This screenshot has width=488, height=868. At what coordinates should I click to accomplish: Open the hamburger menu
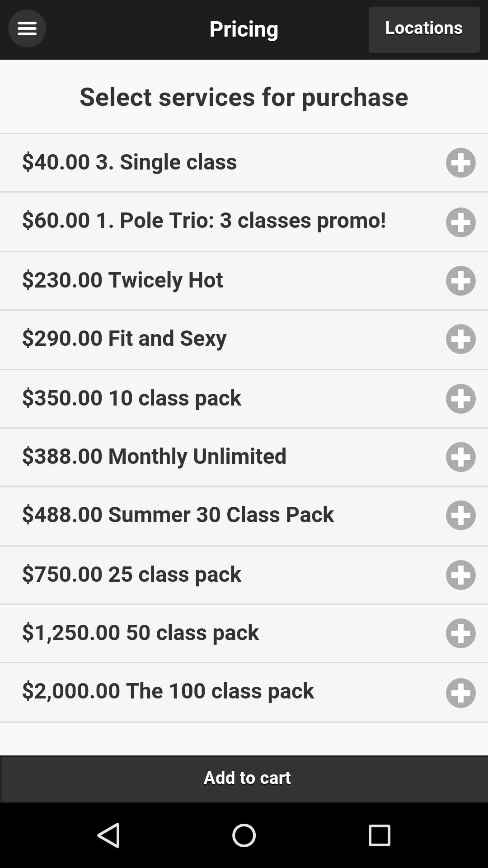tap(27, 28)
